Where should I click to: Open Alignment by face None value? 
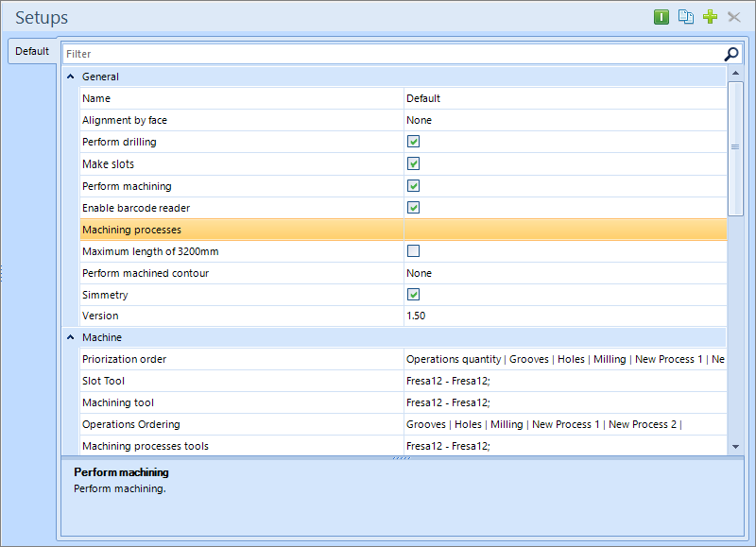[x=565, y=120]
